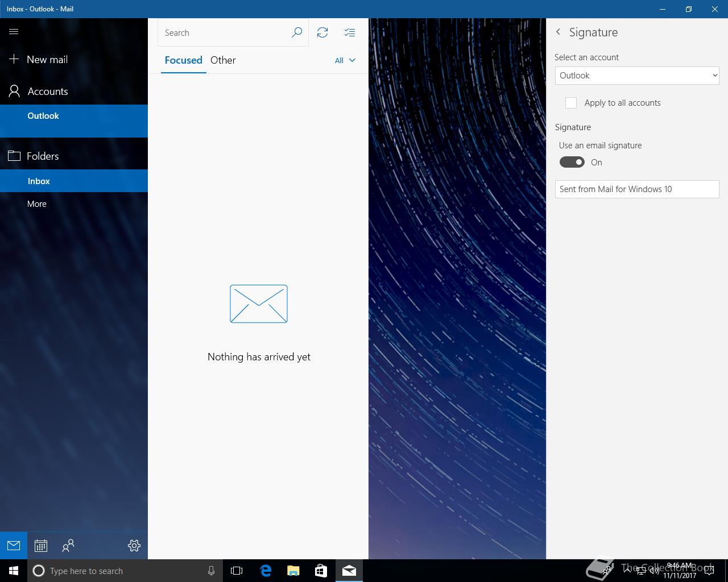Open Microsoft Store from taskbar
The image size is (728, 582).
click(x=321, y=571)
